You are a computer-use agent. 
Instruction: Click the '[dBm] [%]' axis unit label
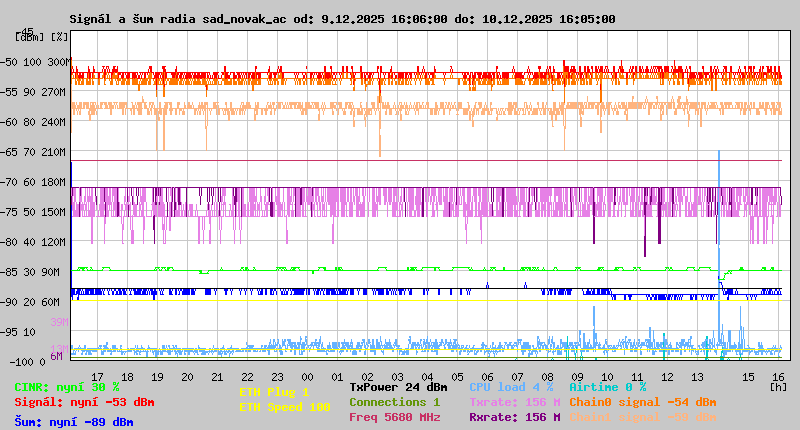pos(42,37)
